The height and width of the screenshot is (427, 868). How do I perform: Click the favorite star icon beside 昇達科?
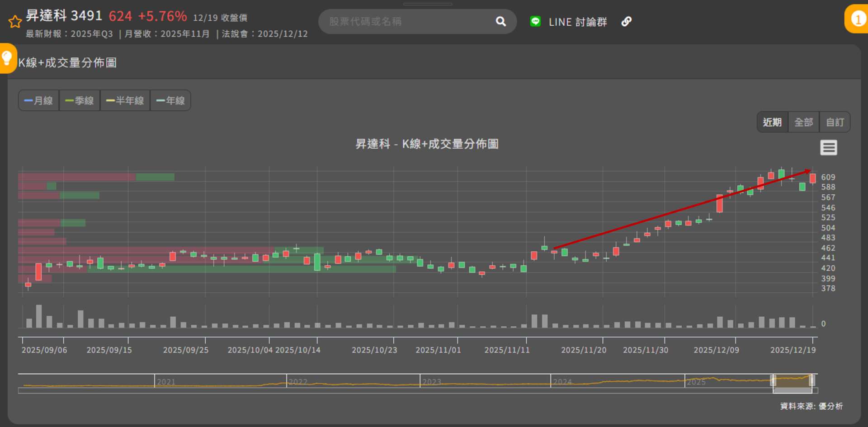pos(15,22)
